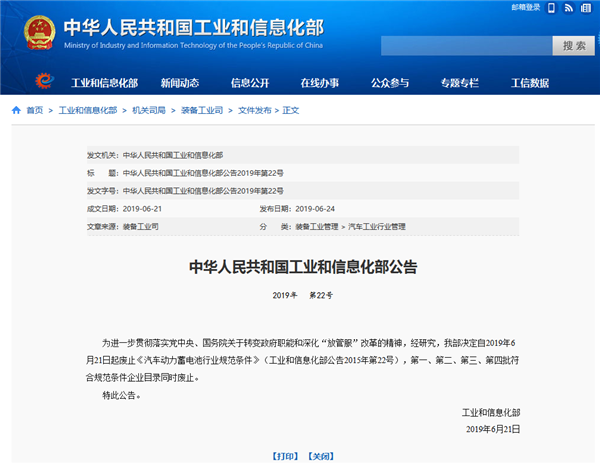Go to 首页 in breadcrumb

click(34, 110)
